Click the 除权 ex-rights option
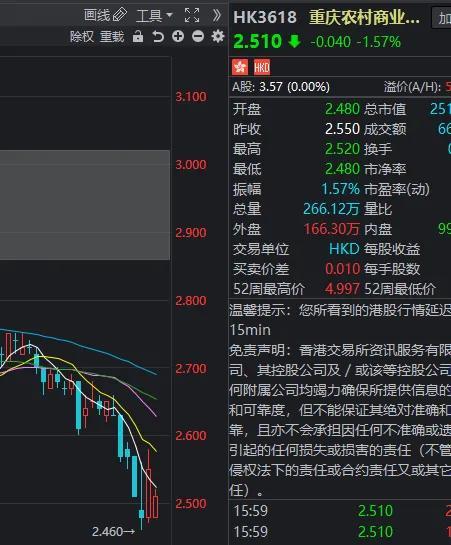This screenshot has height=545, width=451. (x=82, y=36)
